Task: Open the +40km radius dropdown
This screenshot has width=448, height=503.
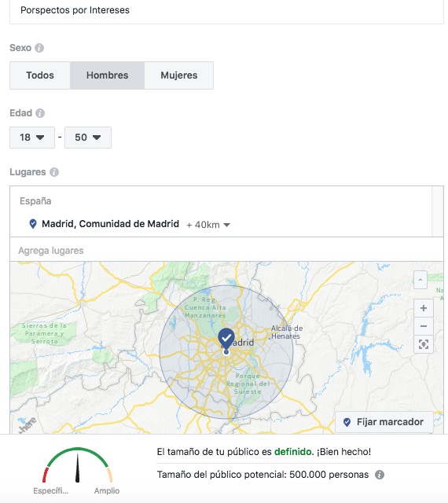Action: [208, 225]
